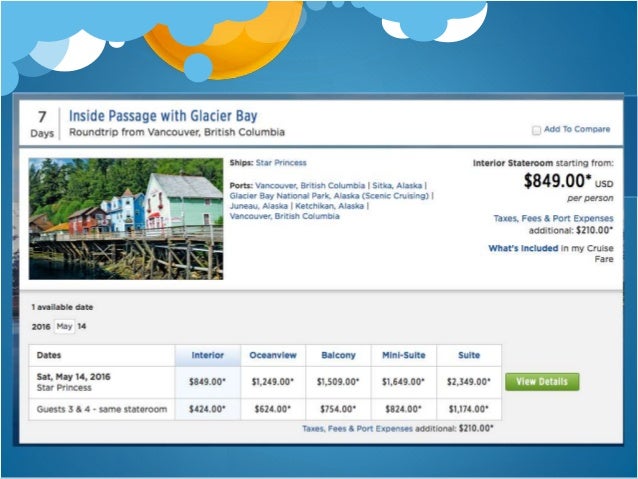This screenshot has width=638, height=479.
Task: Choose the $849.00 Interior fare cell
Action: pyautogui.click(x=209, y=381)
